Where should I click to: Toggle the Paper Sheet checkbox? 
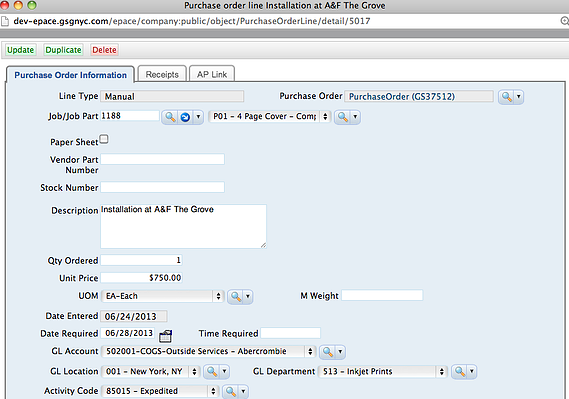(104, 139)
